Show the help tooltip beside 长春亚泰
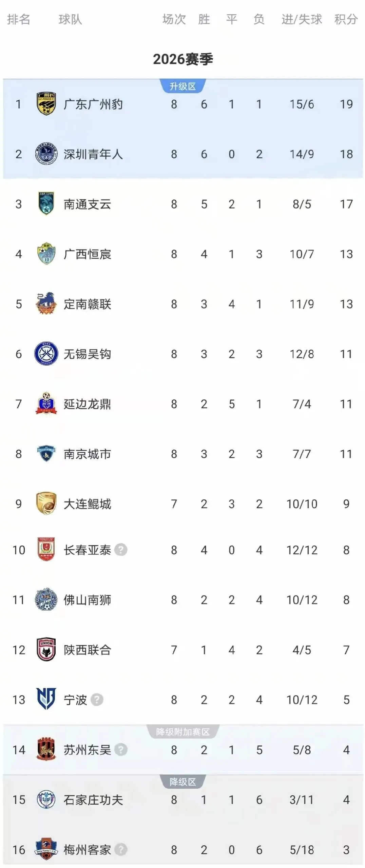 coord(121,550)
